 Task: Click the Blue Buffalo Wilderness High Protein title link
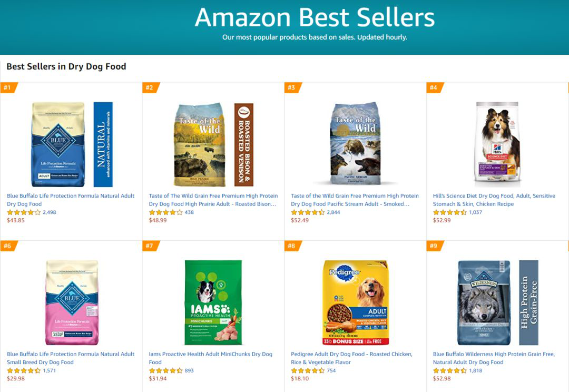click(494, 358)
